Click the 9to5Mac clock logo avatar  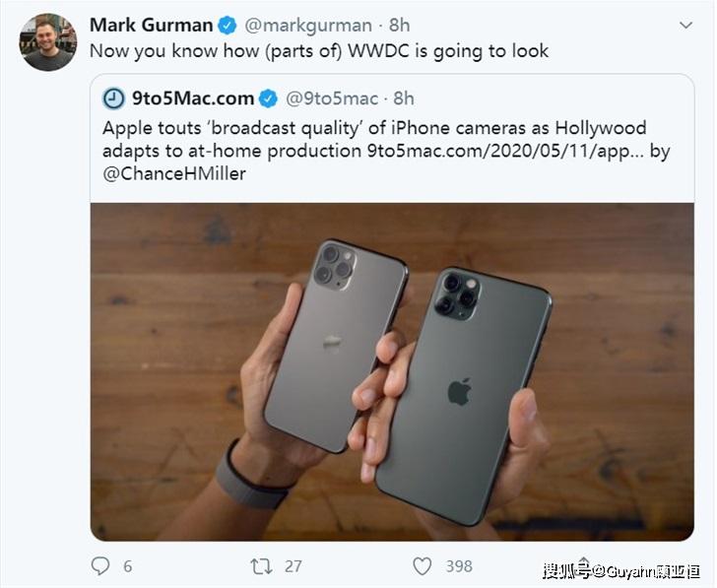point(114,98)
